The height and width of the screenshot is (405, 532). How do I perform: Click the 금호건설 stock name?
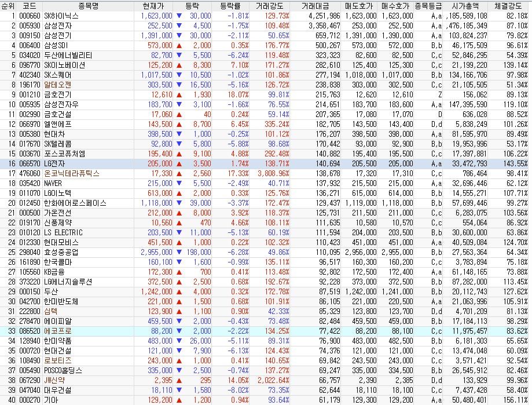58,114
